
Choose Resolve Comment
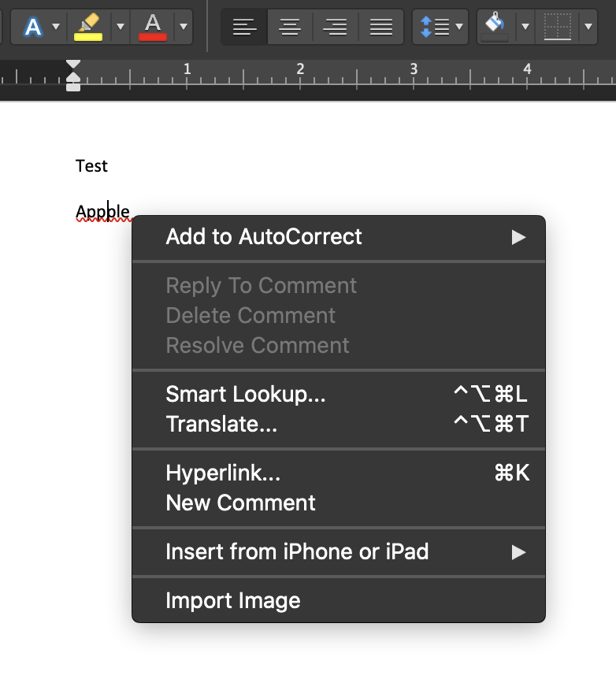point(338,346)
